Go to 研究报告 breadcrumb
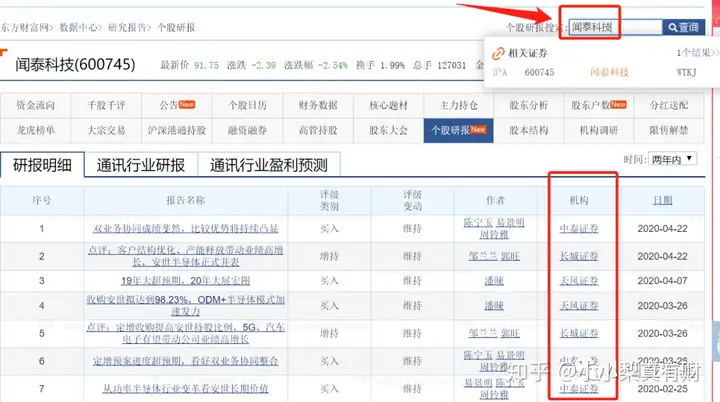This screenshot has height=402, width=720. [x=127, y=28]
